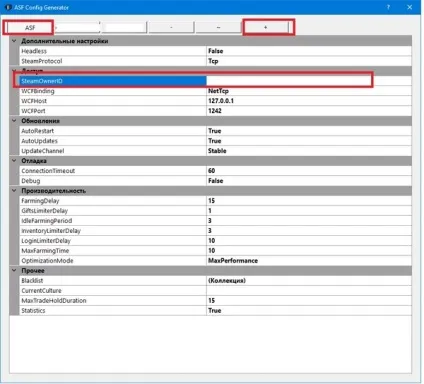424x384 pixels.
Task: Click the Отладка category header
Action: coord(211,161)
